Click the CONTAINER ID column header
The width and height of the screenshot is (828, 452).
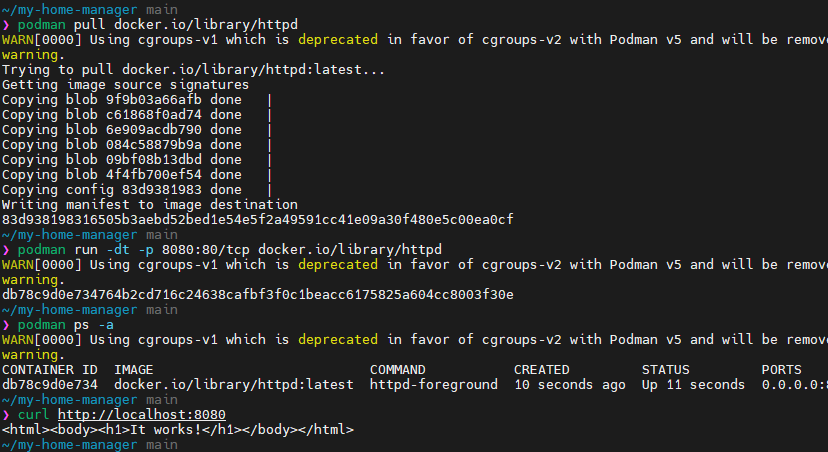click(x=50, y=370)
